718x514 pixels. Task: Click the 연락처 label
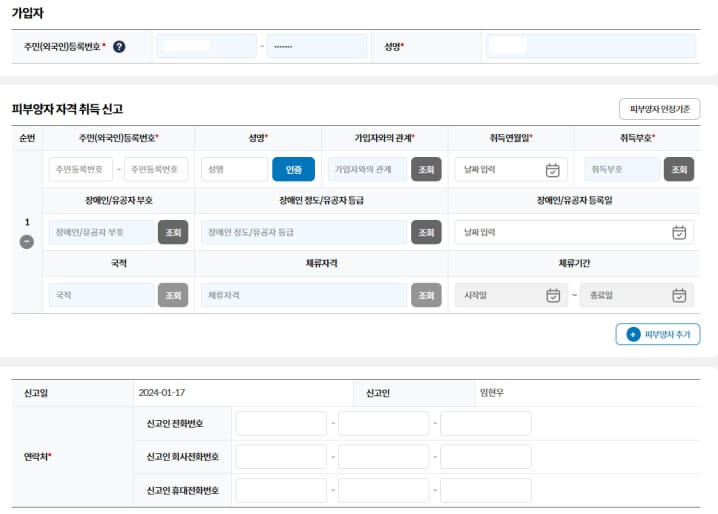[38, 457]
